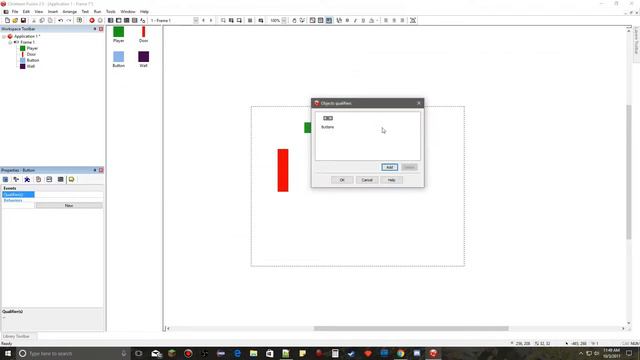This screenshot has width=640, height=360.
Task: Redo the last action in toolbar
Action: pyautogui.click(x=69, y=20)
